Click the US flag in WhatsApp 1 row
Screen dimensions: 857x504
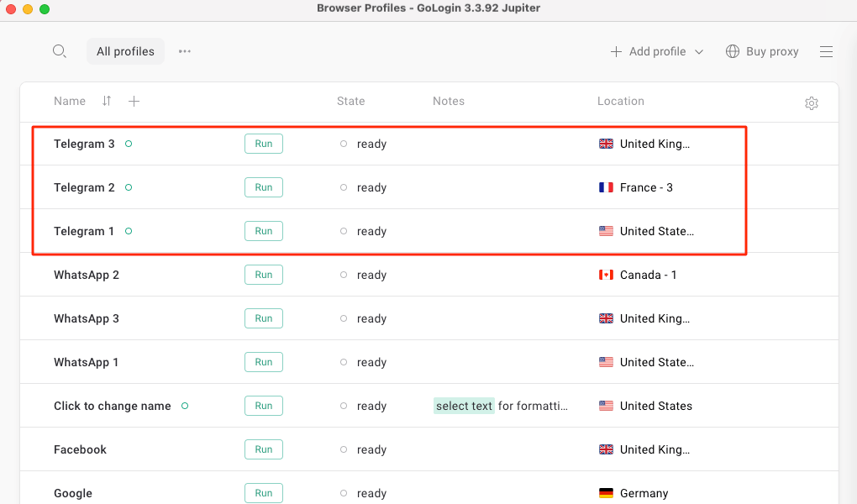(606, 362)
